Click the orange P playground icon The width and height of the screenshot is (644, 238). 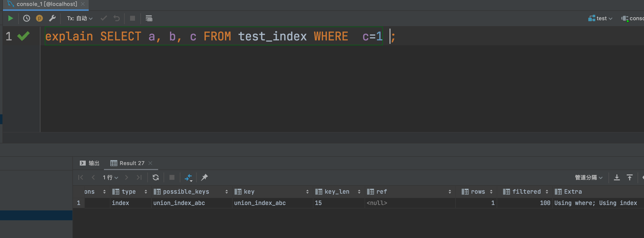coord(39,18)
